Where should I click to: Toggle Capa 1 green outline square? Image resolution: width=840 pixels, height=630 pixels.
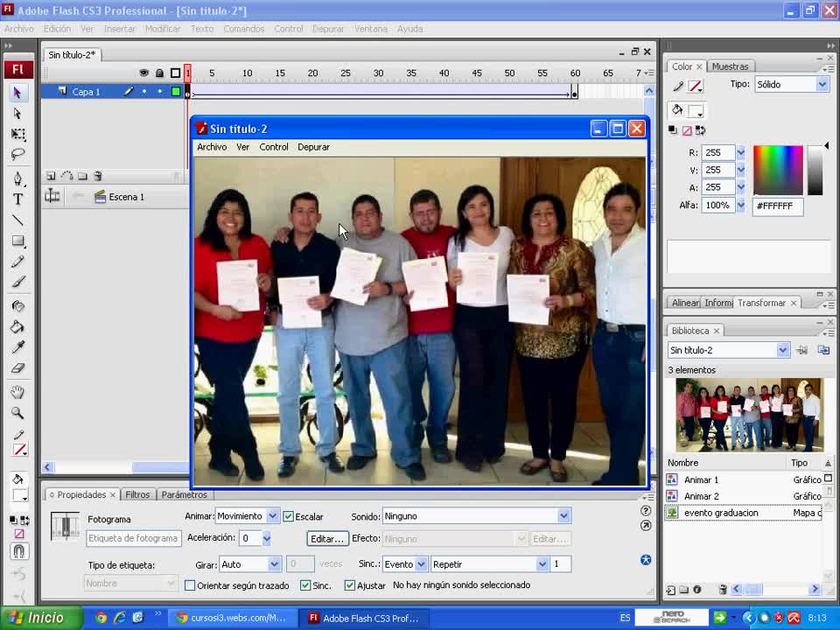point(175,92)
